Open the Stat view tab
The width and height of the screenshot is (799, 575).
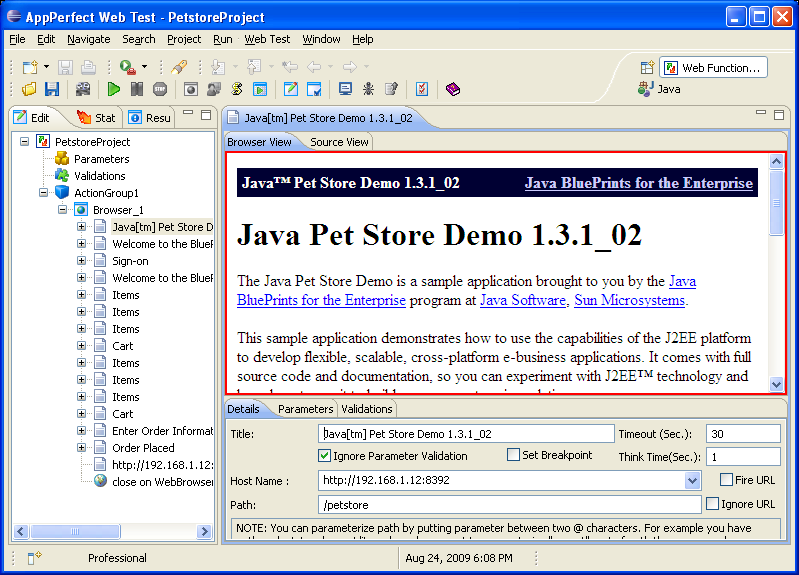tap(96, 118)
